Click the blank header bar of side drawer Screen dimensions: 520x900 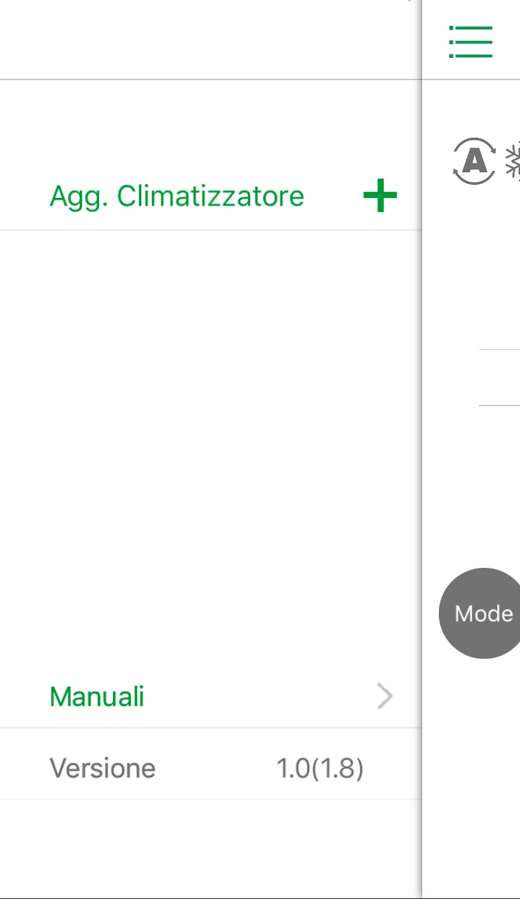point(211,39)
